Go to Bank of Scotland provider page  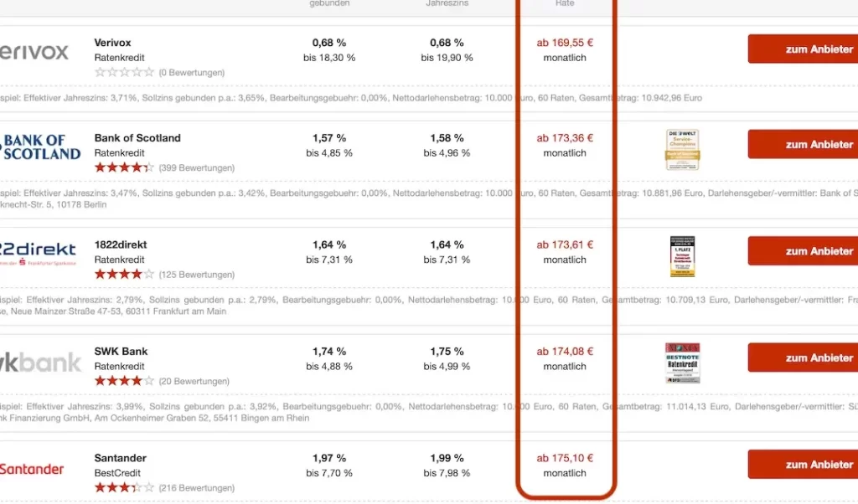(803, 145)
